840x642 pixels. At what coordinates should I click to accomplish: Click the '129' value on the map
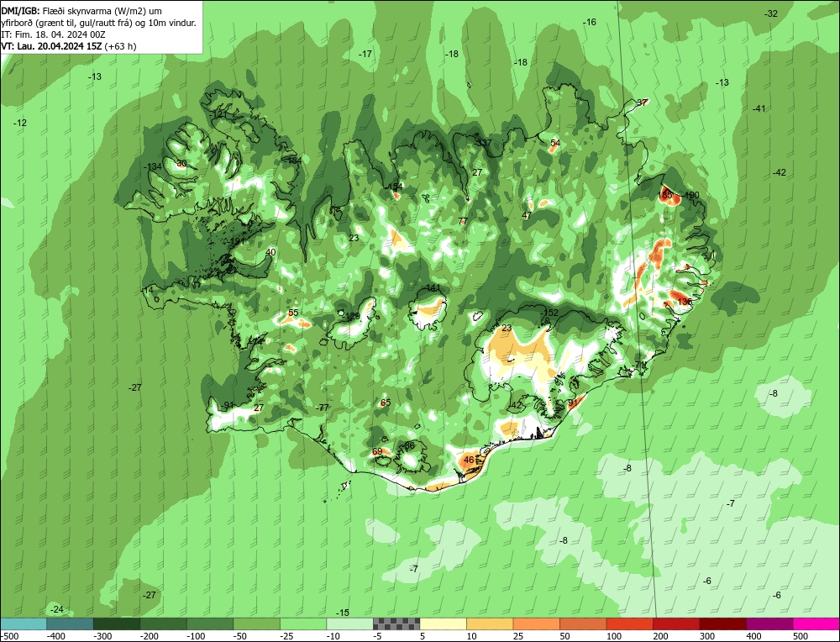[353, 316]
